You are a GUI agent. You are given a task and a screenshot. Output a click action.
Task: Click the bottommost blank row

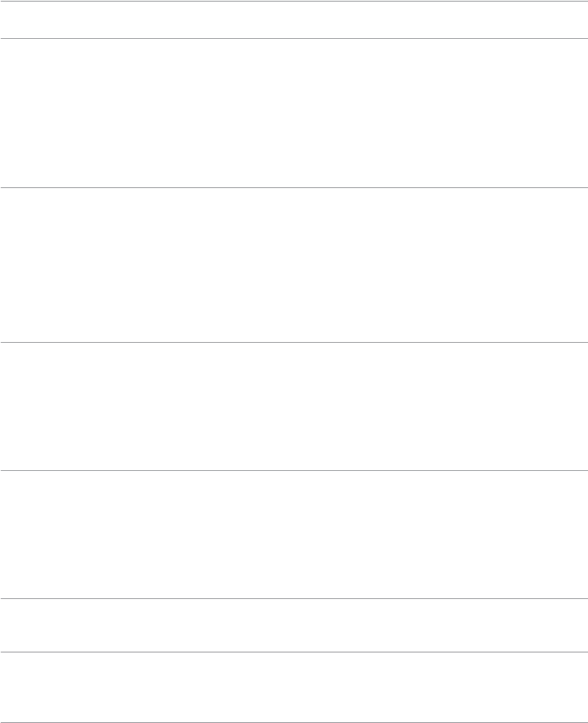[294, 687]
